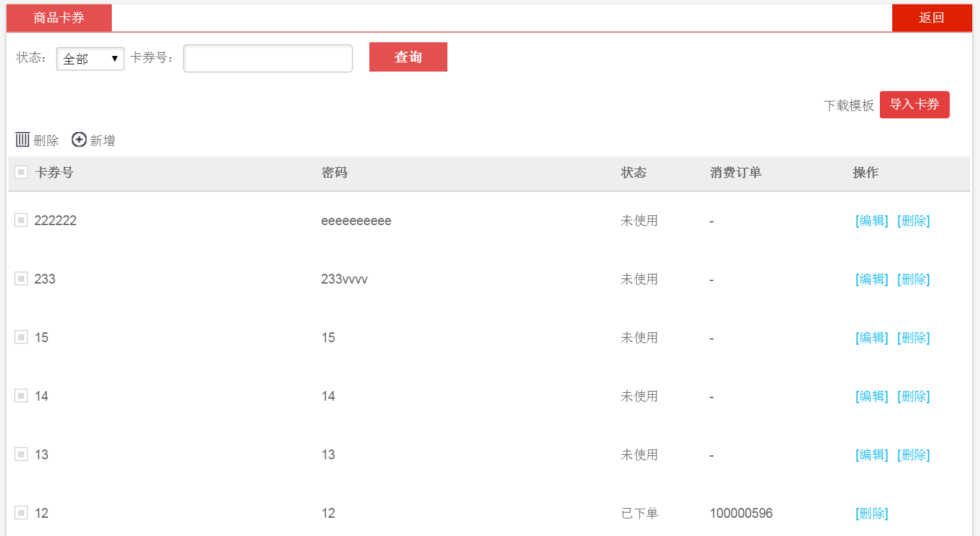Image resolution: width=980 pixels, height=536 pixels.
Task: Switch to the 商品卡券 tab
Action: pos(59,18)
